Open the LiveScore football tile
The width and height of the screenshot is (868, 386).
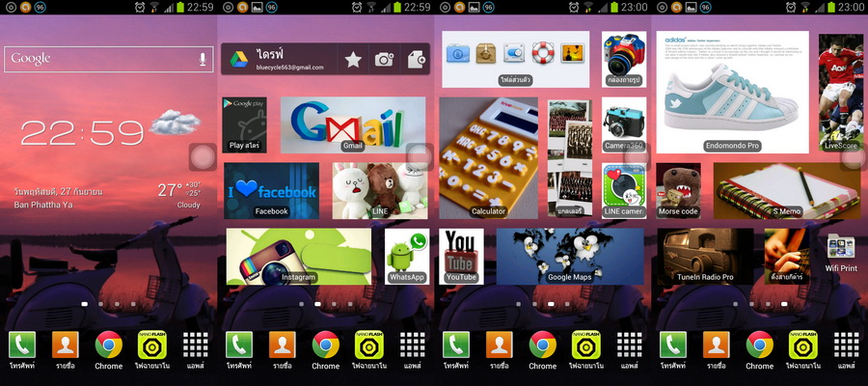(x=841, y=92)
